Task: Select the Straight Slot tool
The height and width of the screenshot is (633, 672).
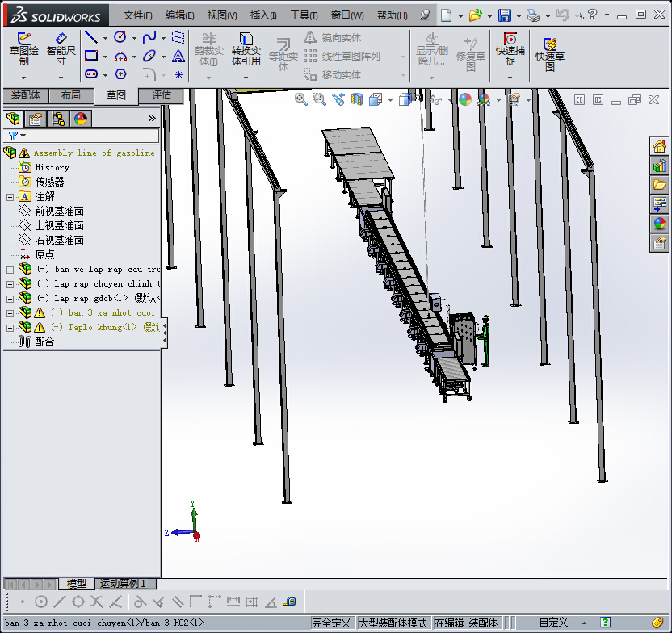Action: [90, 74]
